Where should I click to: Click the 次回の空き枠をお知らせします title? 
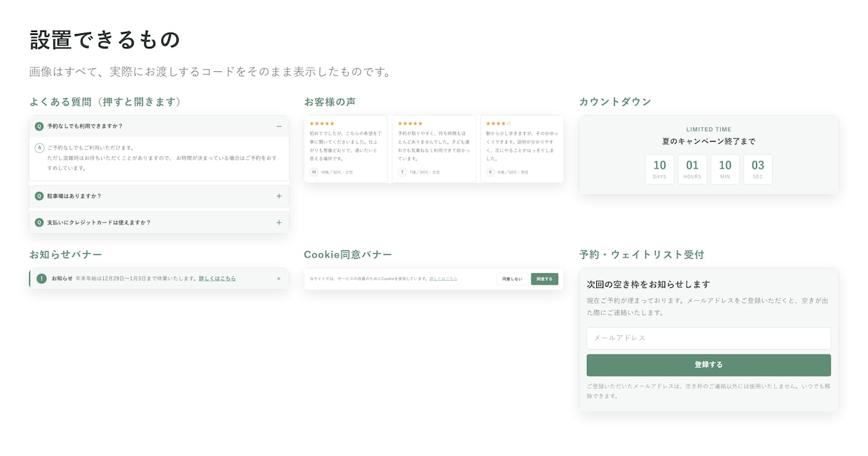click(x=648, y=284)
